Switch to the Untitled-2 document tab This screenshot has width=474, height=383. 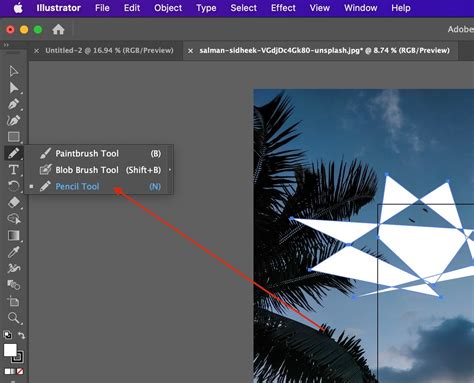pyautogui.click(x=109, y=51)
